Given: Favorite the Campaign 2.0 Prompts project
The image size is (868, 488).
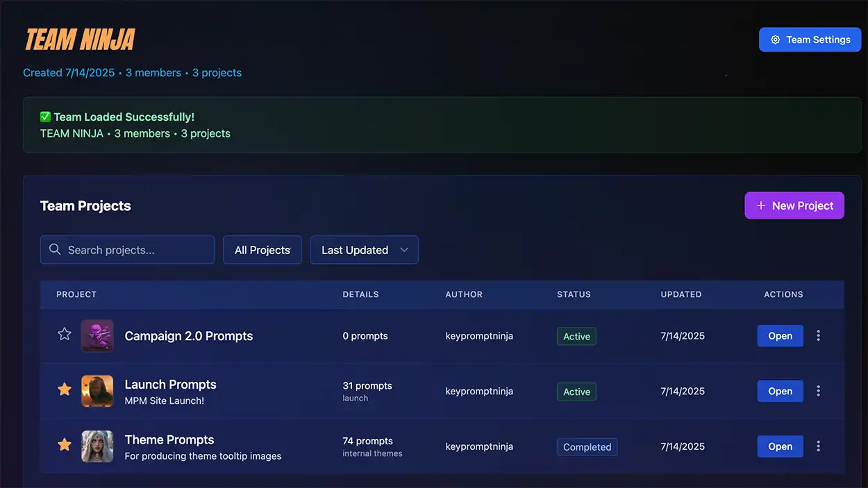Looking at the screenshot, I should (64, 334).
